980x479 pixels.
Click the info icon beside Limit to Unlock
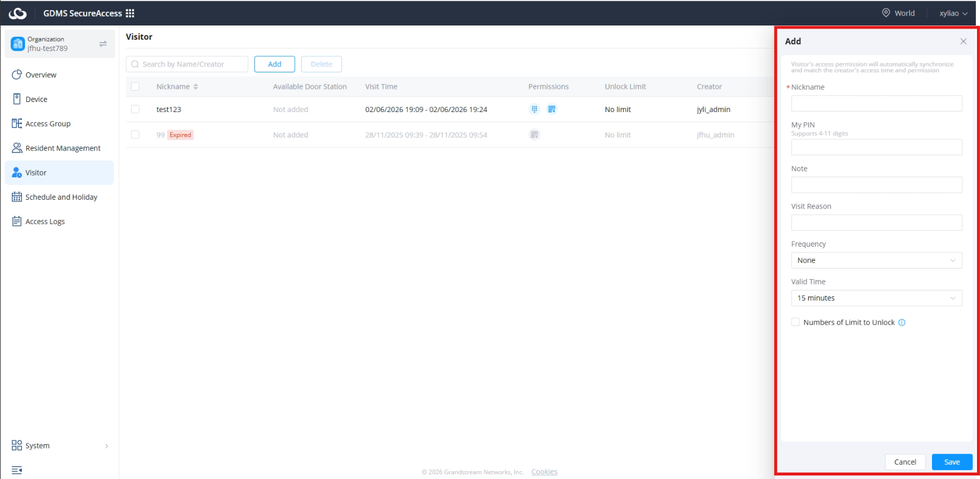(902, 322)
